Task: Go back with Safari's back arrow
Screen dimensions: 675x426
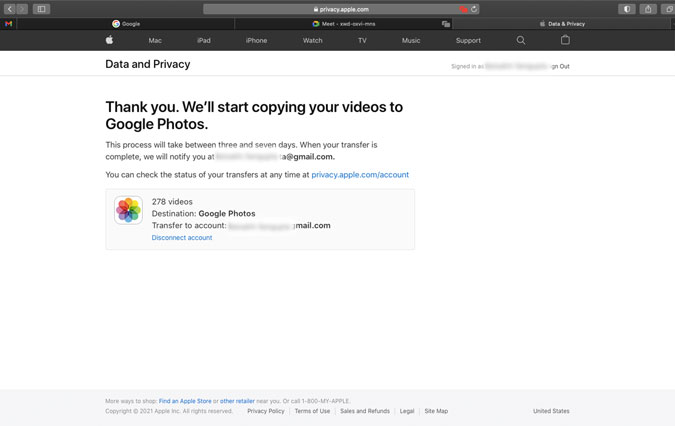Action: [10, 9]
